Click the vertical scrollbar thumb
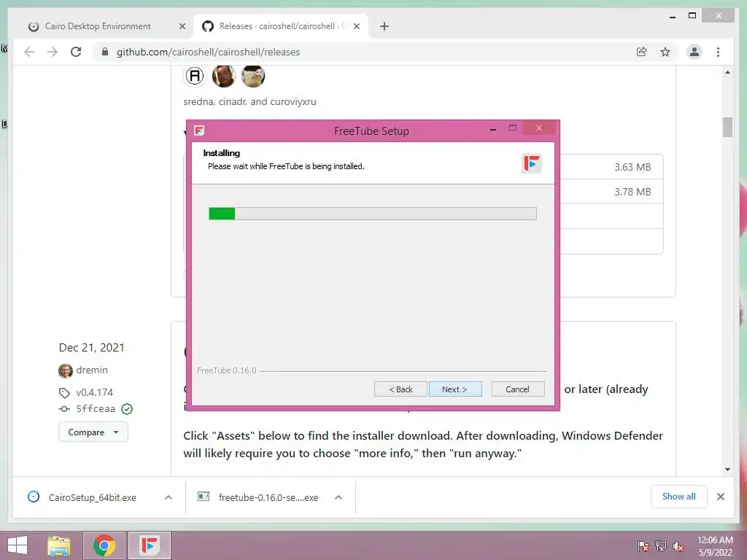The height and width of the screenshot is (560, 747). point(727,127)
